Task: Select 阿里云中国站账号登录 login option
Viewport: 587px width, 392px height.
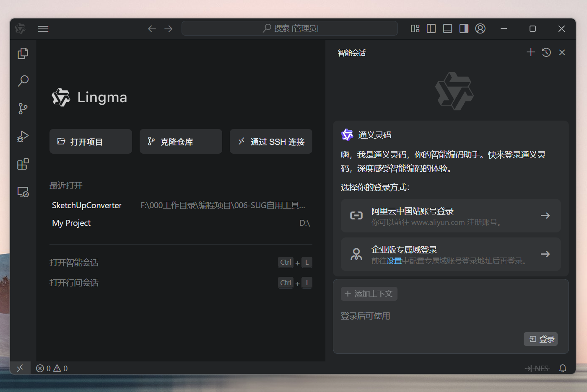Action: [450, 216]
